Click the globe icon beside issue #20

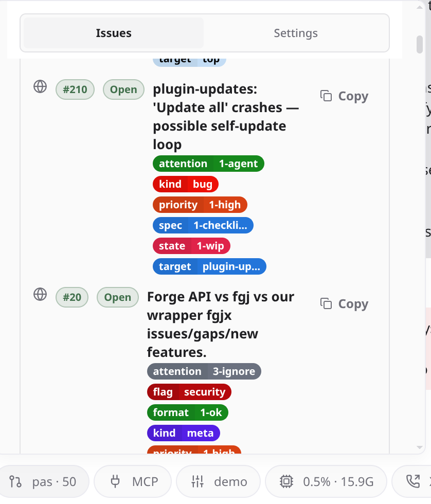[x=40, y=294]
